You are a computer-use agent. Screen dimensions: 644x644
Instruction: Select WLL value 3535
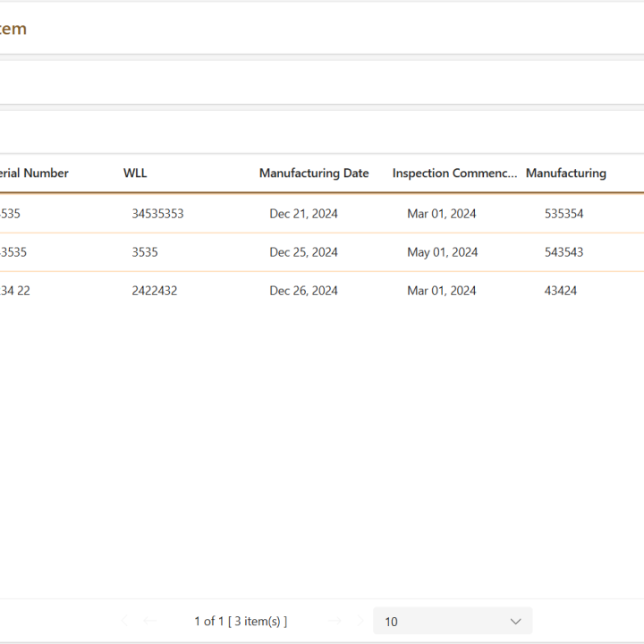(145, 251)
